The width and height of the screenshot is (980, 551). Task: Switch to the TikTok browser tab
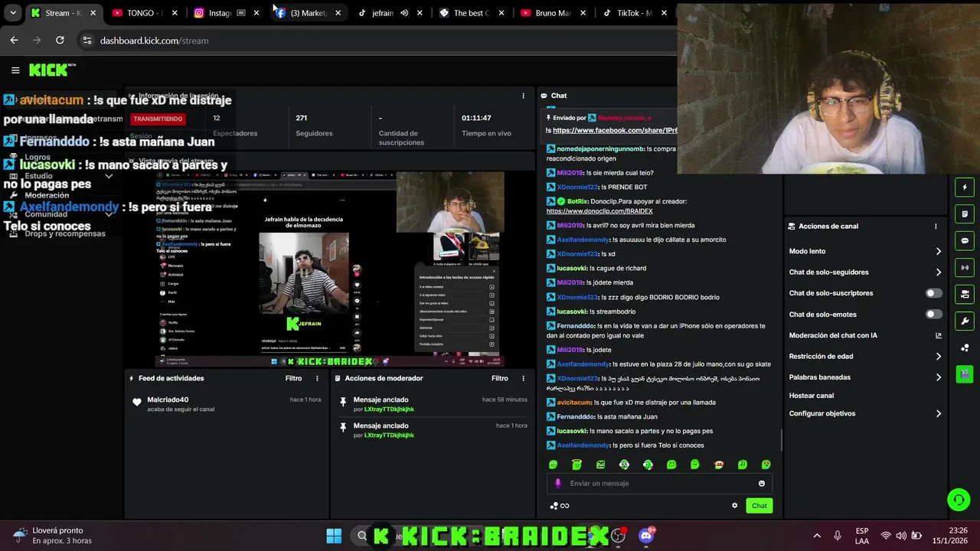634,13
